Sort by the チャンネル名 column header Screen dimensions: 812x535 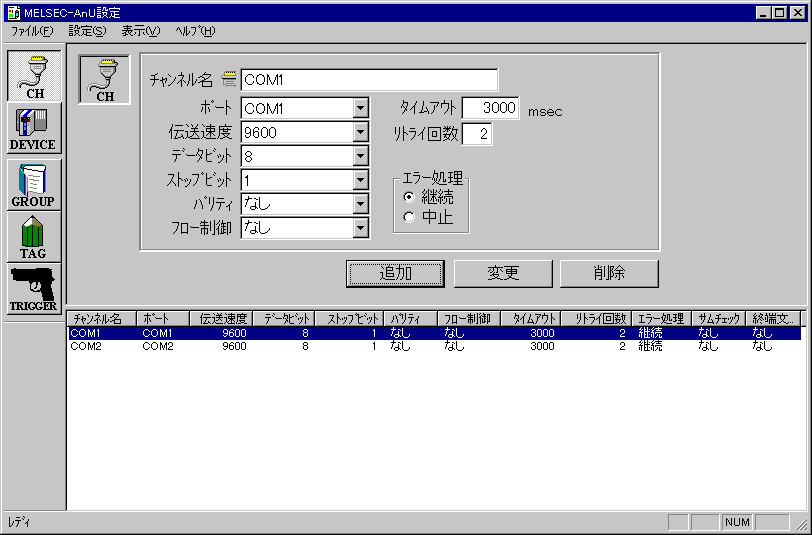click(102, 319)
